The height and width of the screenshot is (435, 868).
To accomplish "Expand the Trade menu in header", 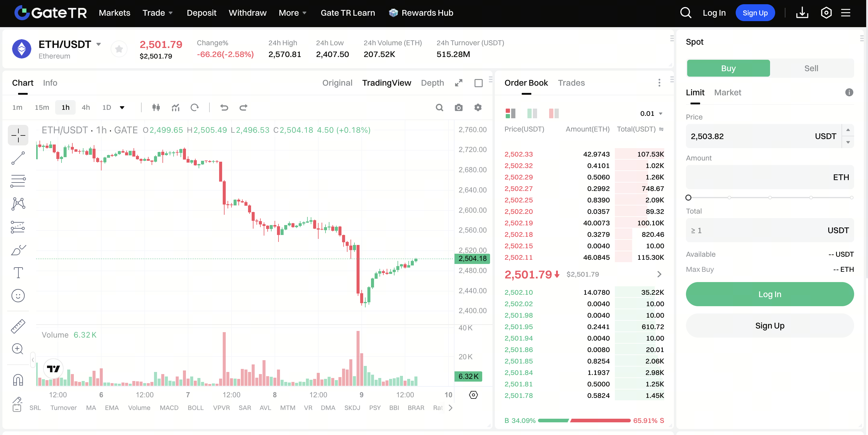I will pyautogui.click(x=157, y=13).
